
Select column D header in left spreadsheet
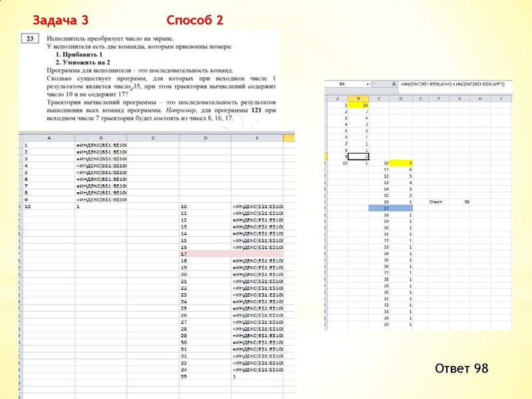tap(205, 136)
